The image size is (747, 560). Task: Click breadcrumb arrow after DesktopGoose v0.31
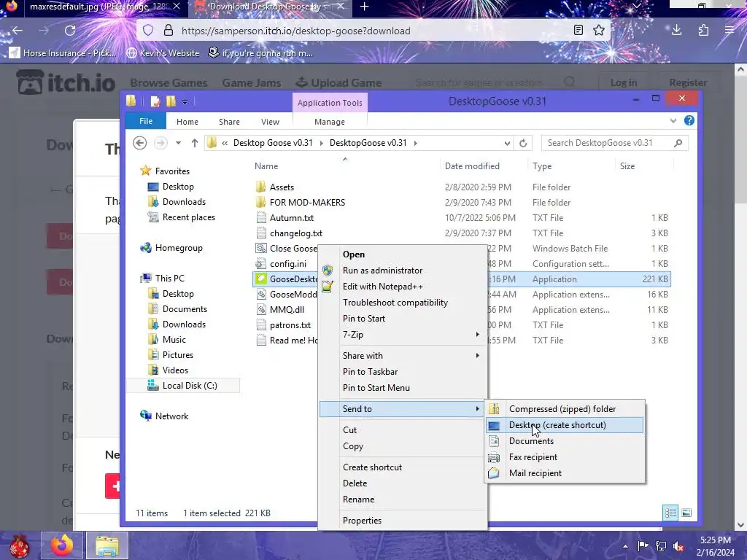415,143
